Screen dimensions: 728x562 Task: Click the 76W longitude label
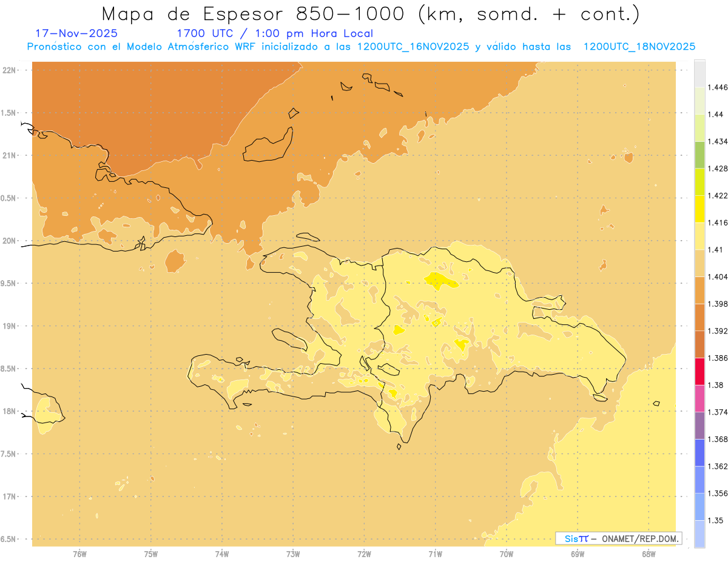point(79,554)
